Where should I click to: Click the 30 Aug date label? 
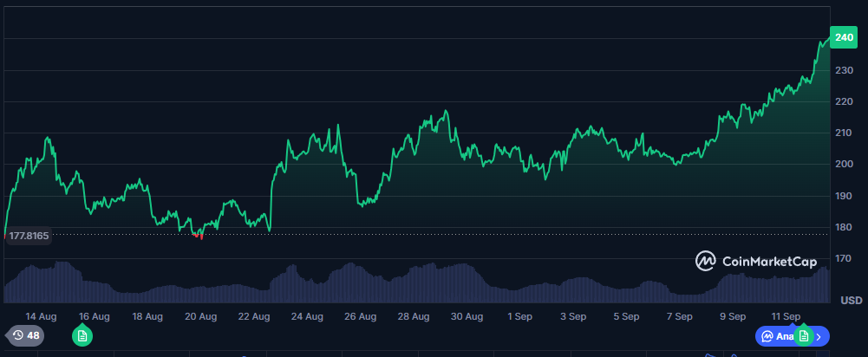[x=467, y=316]
